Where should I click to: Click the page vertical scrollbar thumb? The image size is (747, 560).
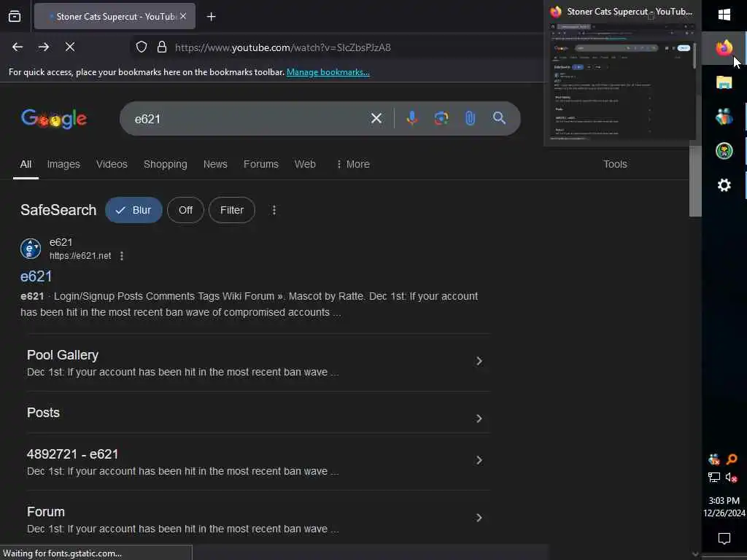point(695,181)
